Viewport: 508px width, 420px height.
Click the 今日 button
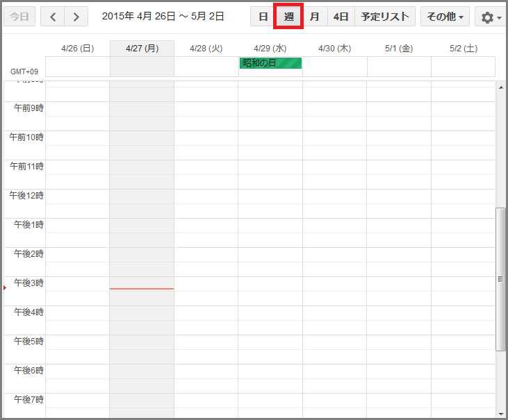click(x=19, y=17)
